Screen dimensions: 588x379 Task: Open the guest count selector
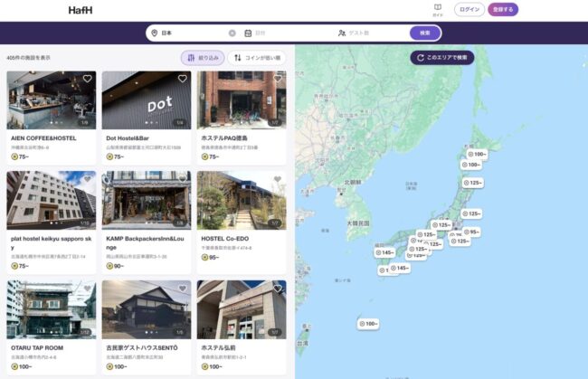click(371, 33)
